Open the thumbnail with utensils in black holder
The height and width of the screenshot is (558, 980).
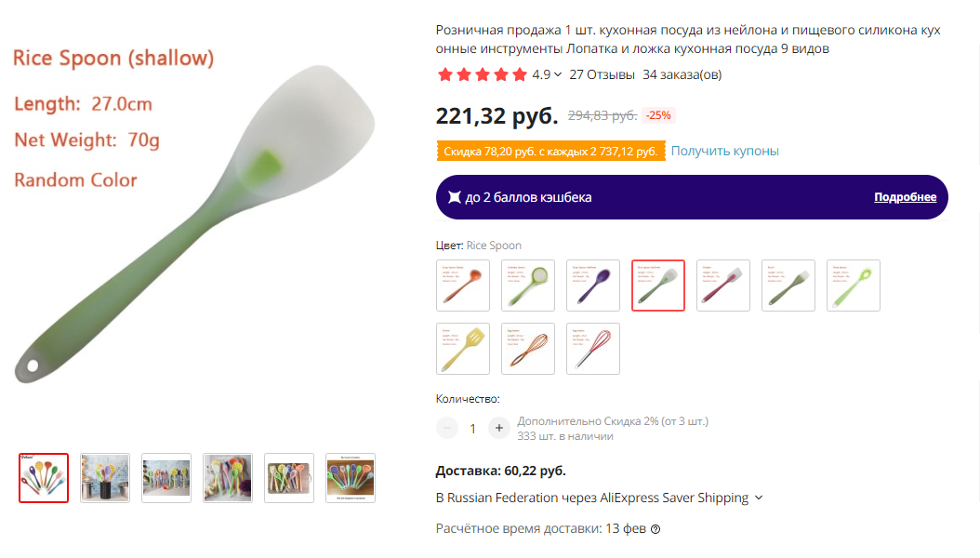(105, 478)
